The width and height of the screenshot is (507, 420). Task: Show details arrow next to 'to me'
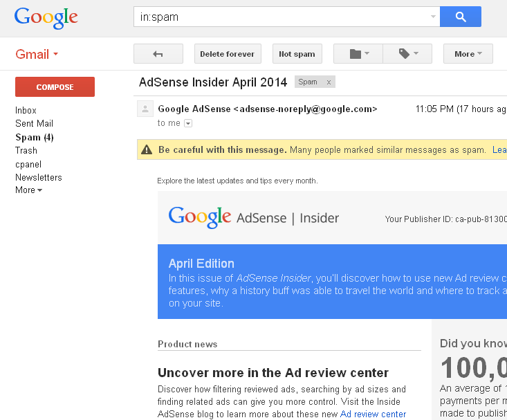coord(188,123)
